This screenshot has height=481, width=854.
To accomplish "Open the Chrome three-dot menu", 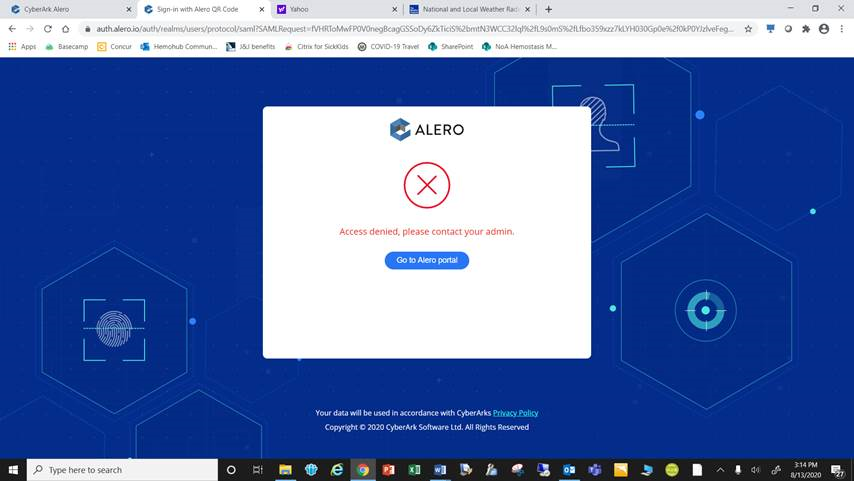I will (x=841, y=29).
